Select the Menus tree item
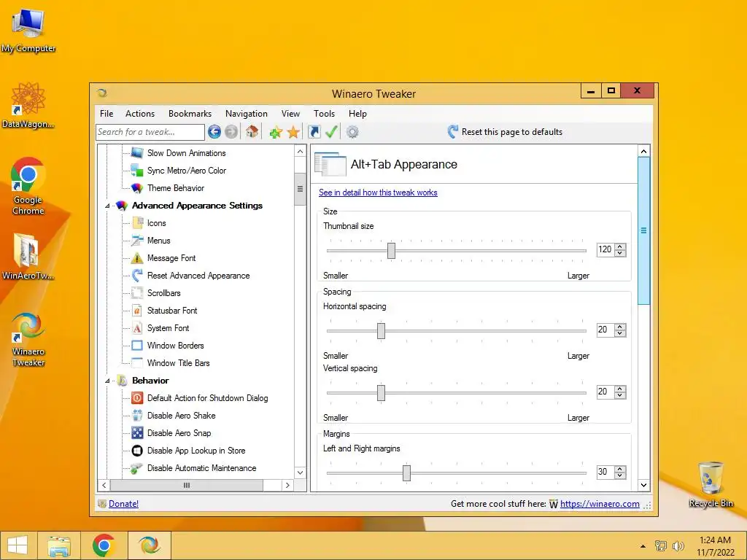 (x=158, y=241)
